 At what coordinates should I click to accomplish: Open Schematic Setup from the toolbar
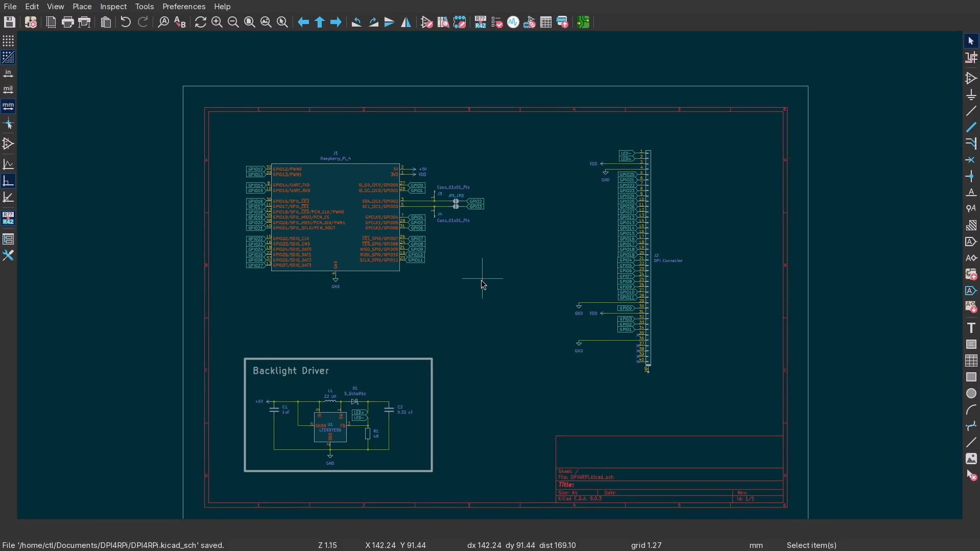[x=31, y=22]
